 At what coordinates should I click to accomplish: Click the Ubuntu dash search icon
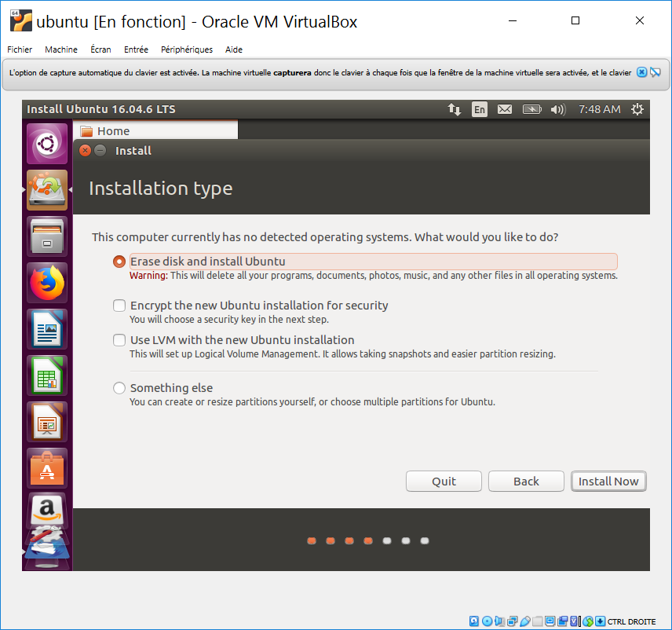pyautogui.click(x=47, y=144)
